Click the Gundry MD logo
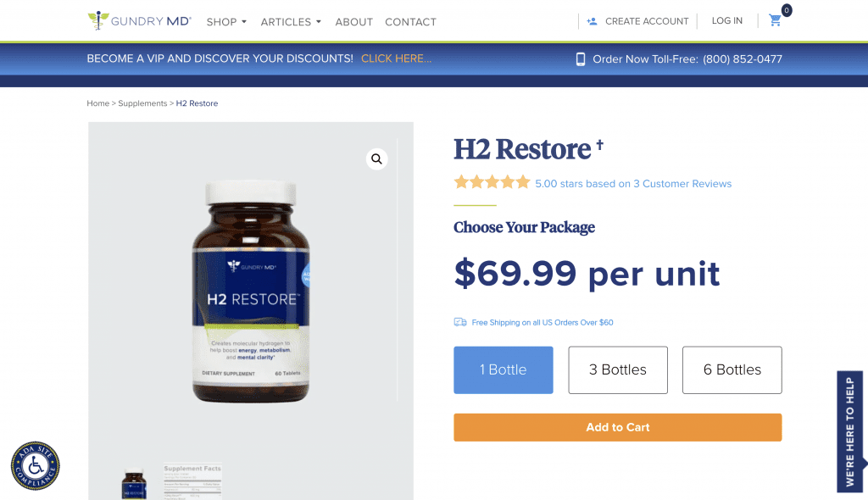Screen dimensions: 868x500 pos(140,20)
